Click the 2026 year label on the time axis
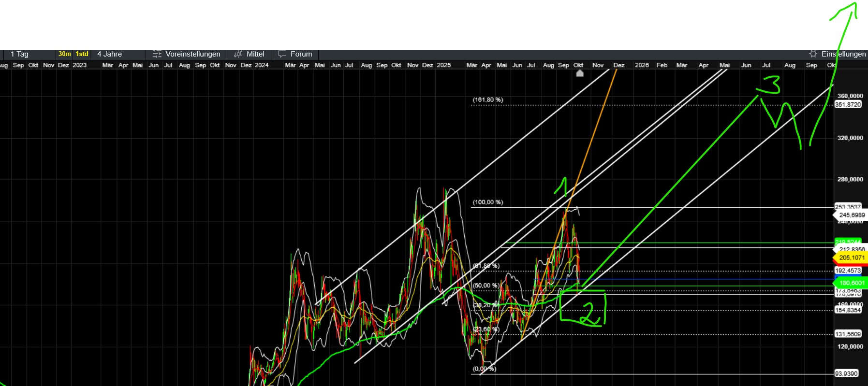This screenshot has height=386, width=868. click(x=642, y=65)
